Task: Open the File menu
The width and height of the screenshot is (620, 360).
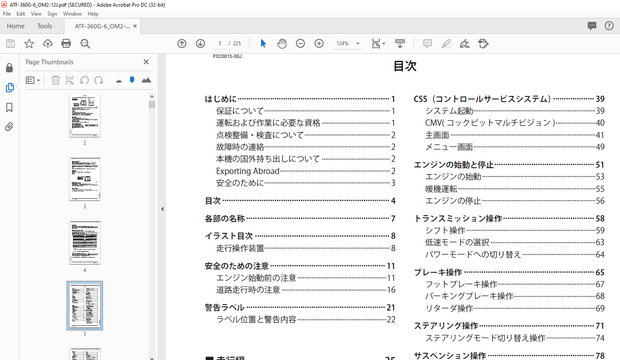Action: (7, 14)
